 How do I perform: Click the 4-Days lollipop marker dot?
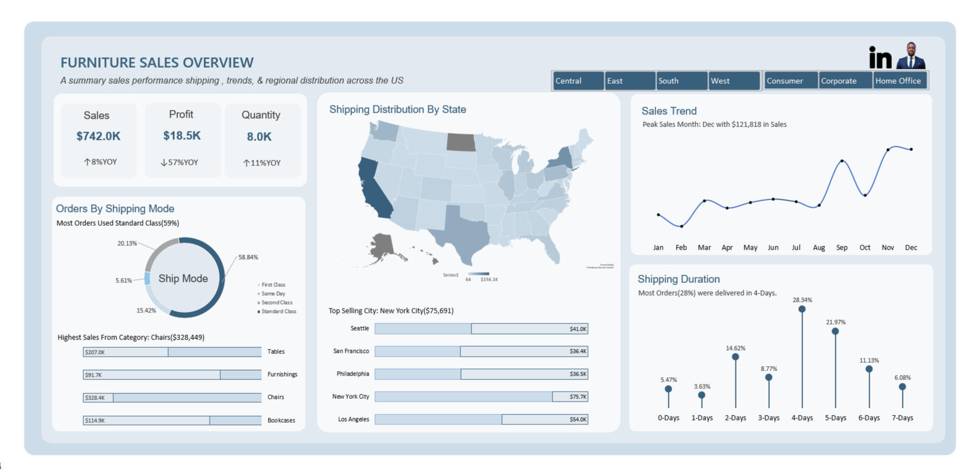tap(802, 309)
